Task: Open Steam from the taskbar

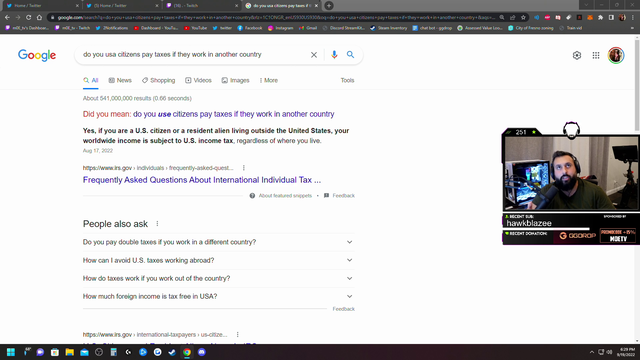Action: [172, 352]
